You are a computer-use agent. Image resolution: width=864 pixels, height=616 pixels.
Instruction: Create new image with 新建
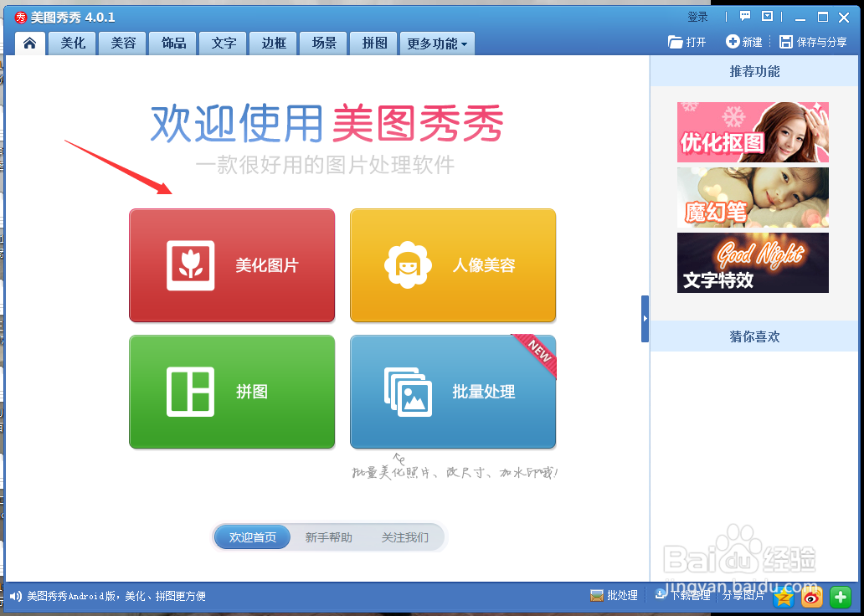point(744,42)
